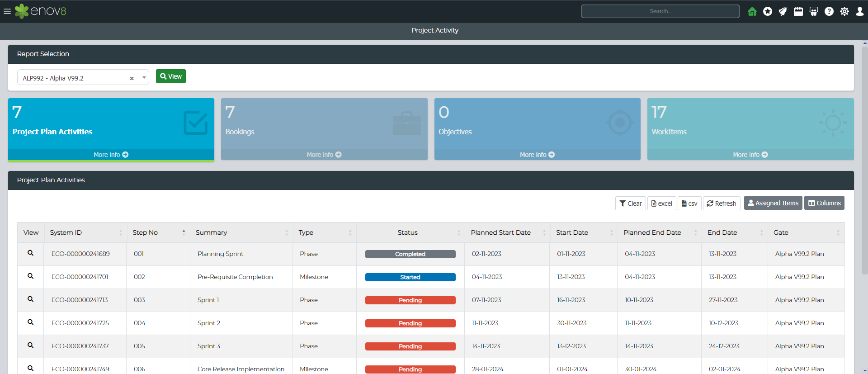Click the Completed status bar for Planning Sprint

coord(410,254)
